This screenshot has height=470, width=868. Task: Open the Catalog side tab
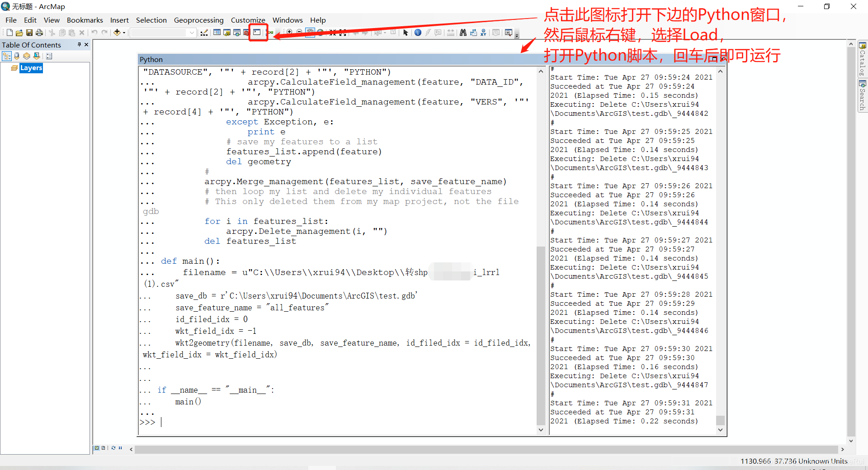pyautogui.click(x=863, y=60)
